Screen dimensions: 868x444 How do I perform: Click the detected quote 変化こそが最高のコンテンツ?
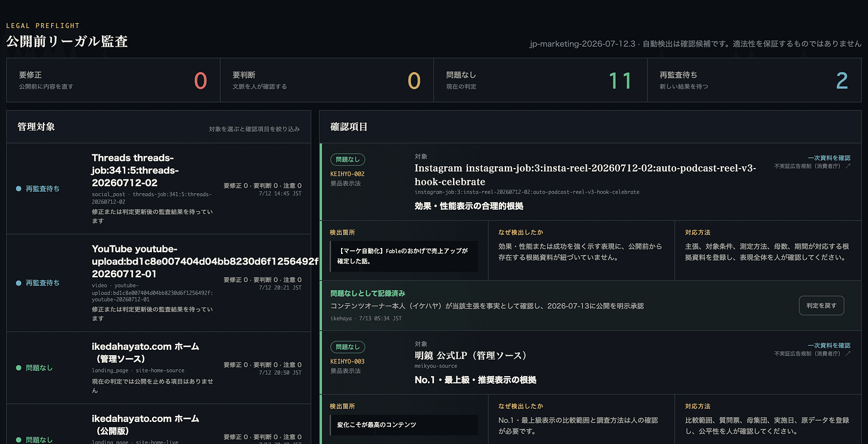404,425
